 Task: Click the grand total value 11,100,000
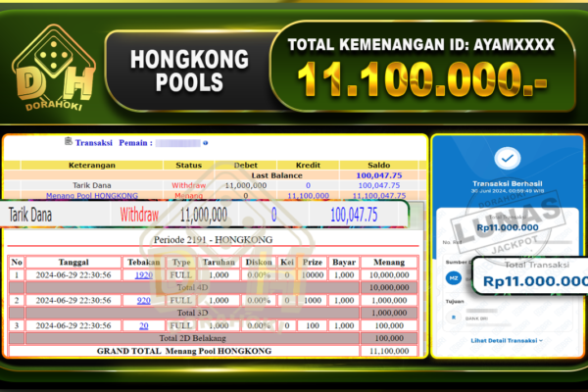389,351
